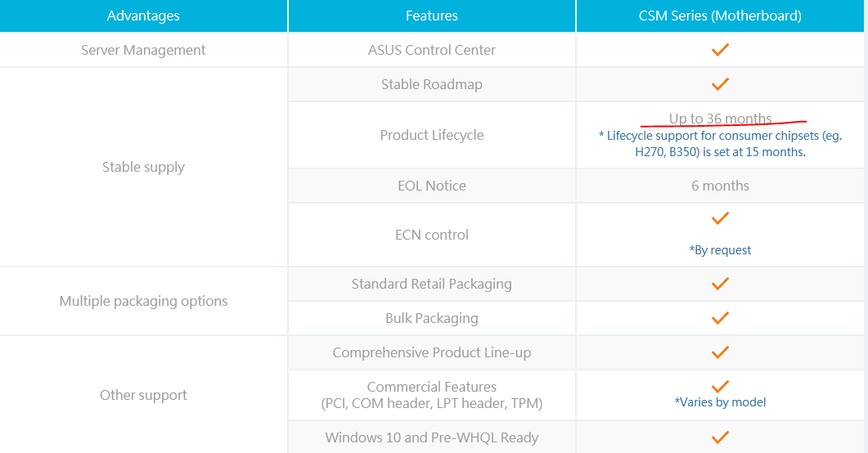
Task: Click the Server Management row label
Action: [x=143, y=50]
